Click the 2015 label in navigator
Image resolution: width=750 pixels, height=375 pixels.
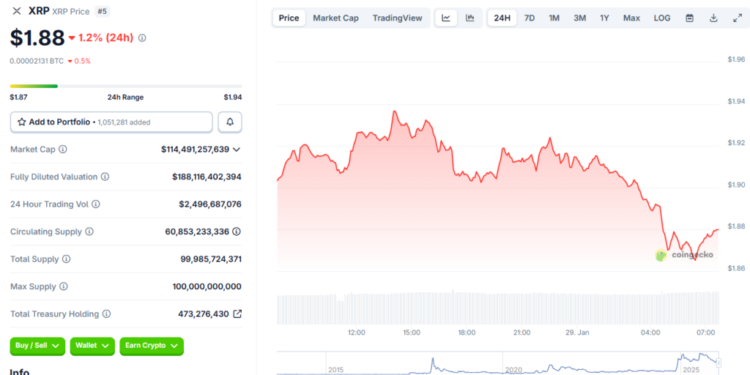click(336, 370)
